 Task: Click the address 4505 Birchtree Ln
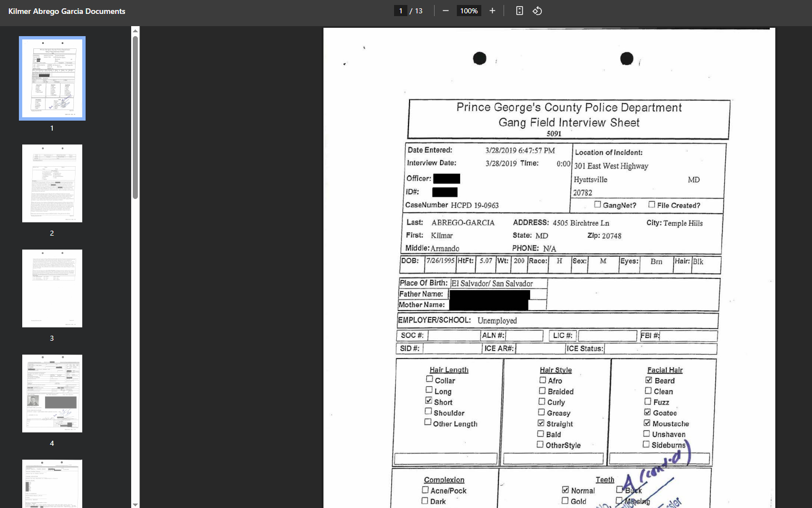coord(581,223)
